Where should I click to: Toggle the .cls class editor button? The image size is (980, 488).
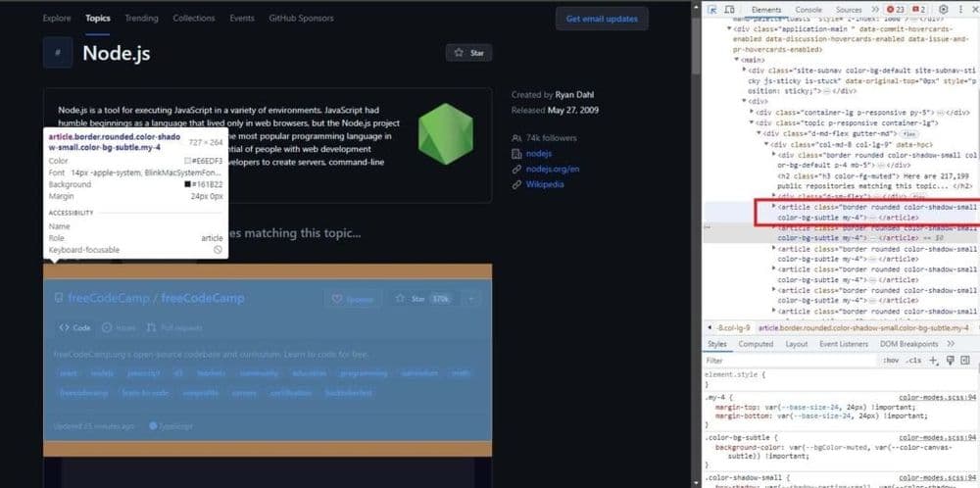coord(913,361)
